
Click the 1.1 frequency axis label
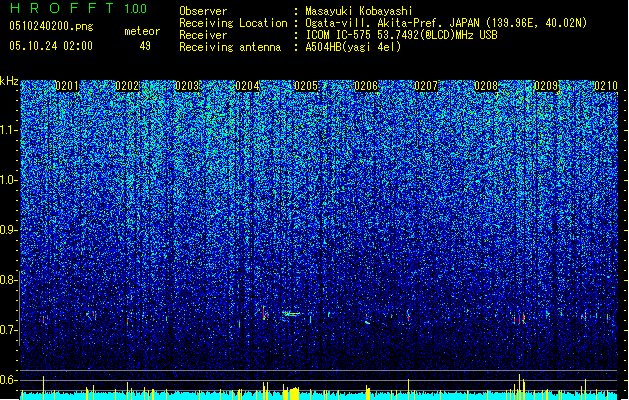tap(8, 130)
